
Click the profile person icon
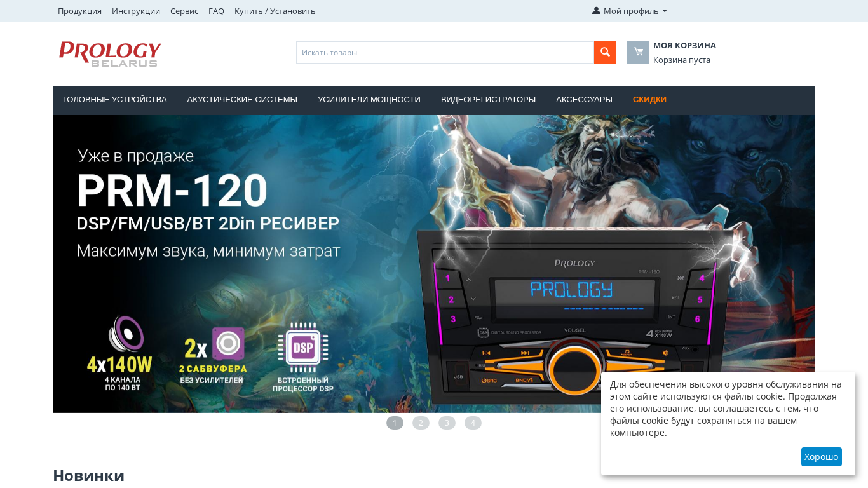point(596,11)
